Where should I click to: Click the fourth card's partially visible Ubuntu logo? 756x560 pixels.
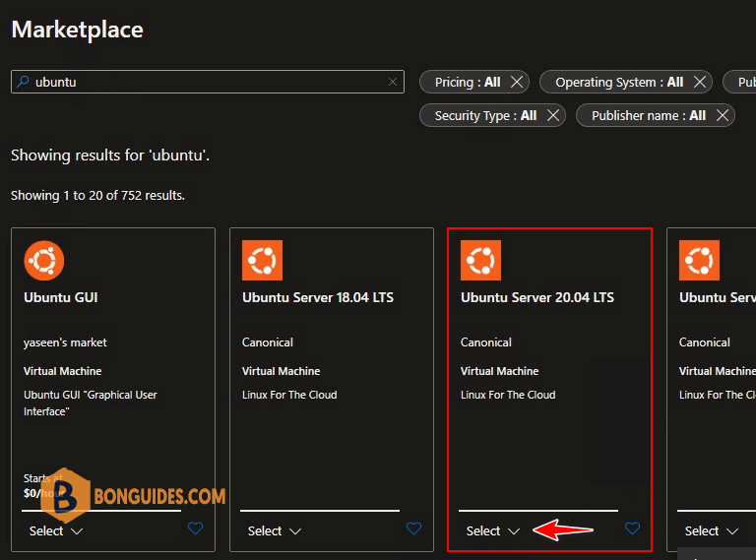699,260
